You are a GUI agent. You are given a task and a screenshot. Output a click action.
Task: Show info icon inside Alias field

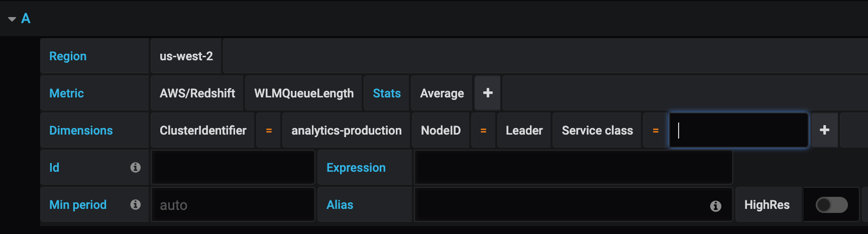[716, 206]
